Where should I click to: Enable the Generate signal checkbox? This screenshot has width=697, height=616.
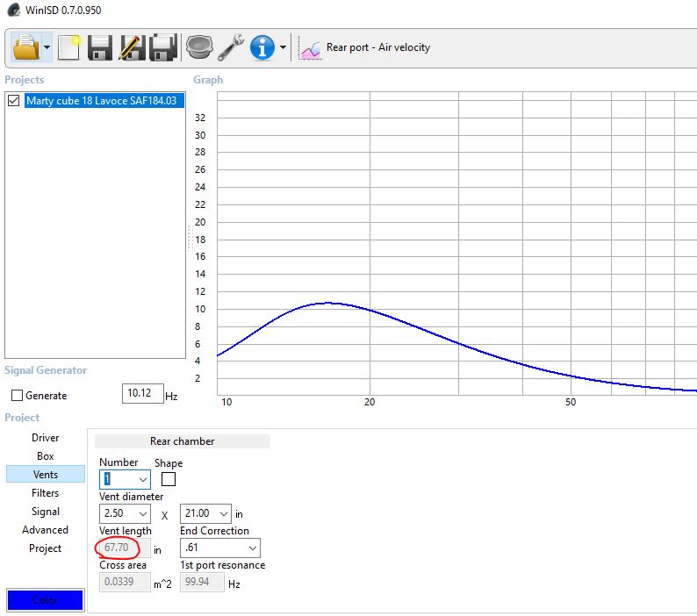coord(17,396)
